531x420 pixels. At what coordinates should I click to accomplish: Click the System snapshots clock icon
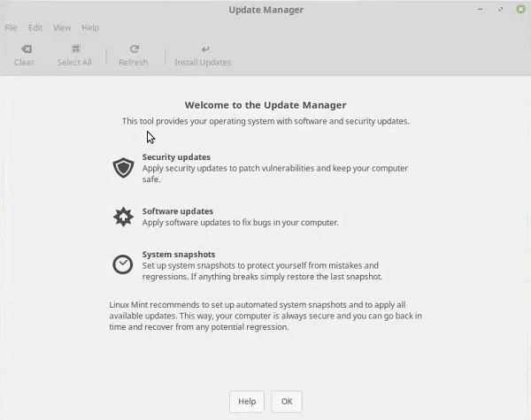[x=123, y=264]
